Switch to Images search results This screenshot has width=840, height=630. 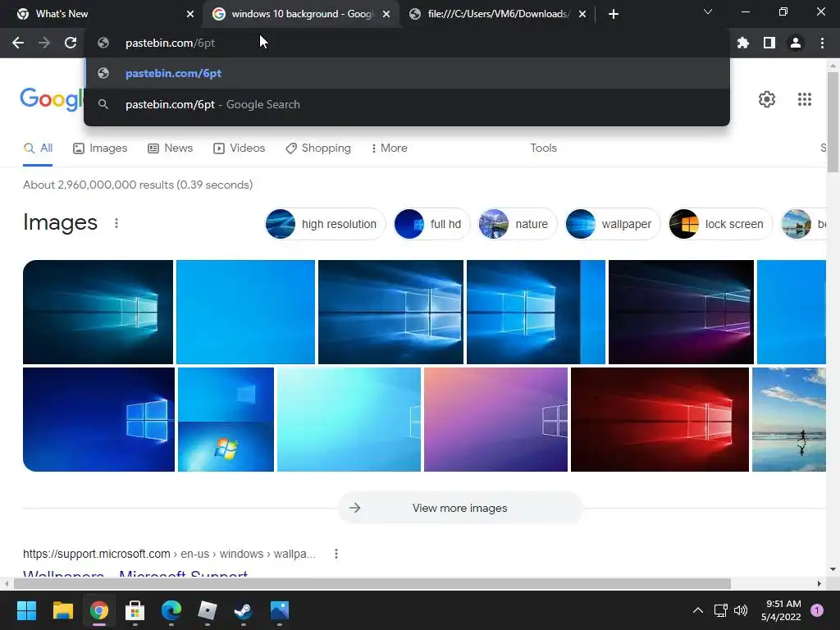100,148
